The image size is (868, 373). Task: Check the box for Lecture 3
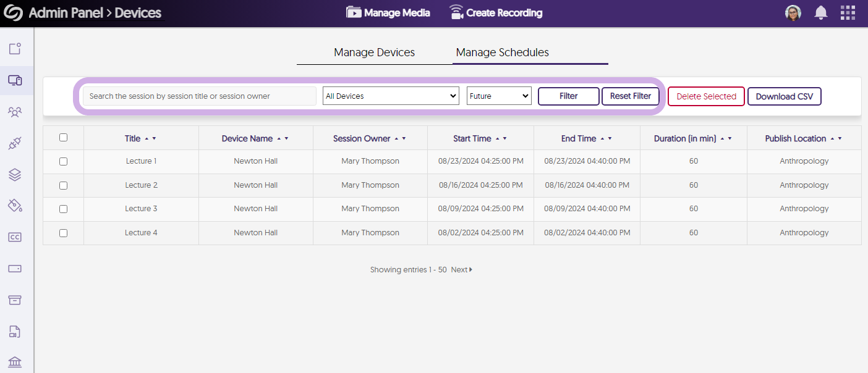point(63,209)
